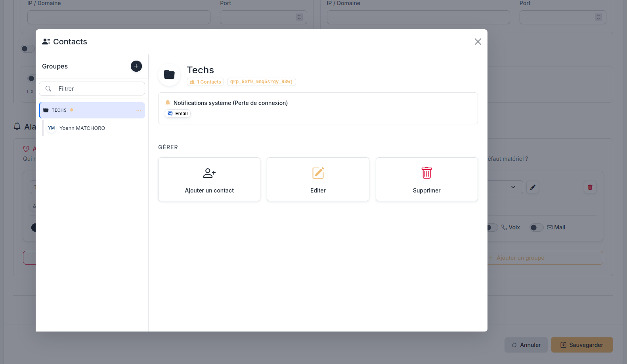Expand the group dropdown chevron beside pencil
The height and width of the screenshot is (364, 627).
pos(513,187)
